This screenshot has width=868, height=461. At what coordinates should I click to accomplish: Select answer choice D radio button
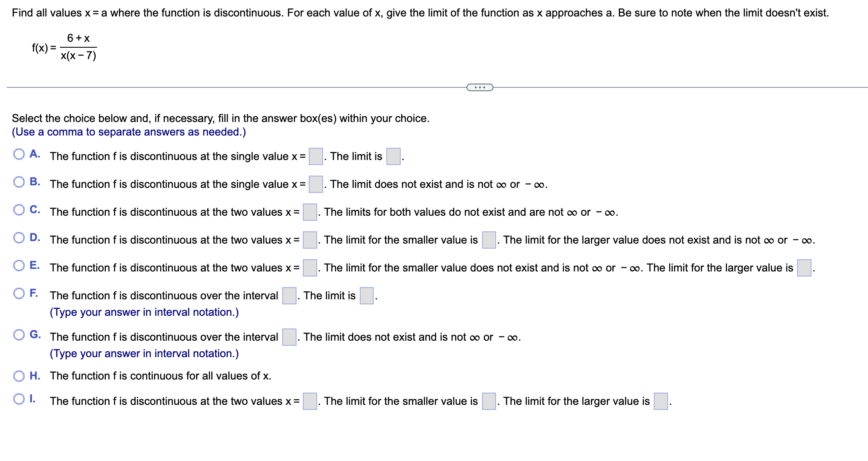tap(19, 238)
